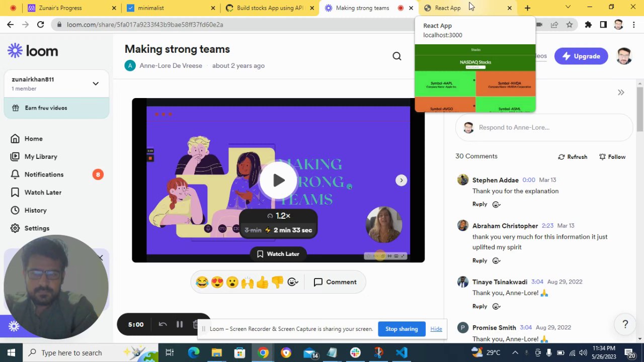The width and height of the screenshot is (644, 362).
Task: Click Earn free videos banner
Action: click(x=56, y=108)
